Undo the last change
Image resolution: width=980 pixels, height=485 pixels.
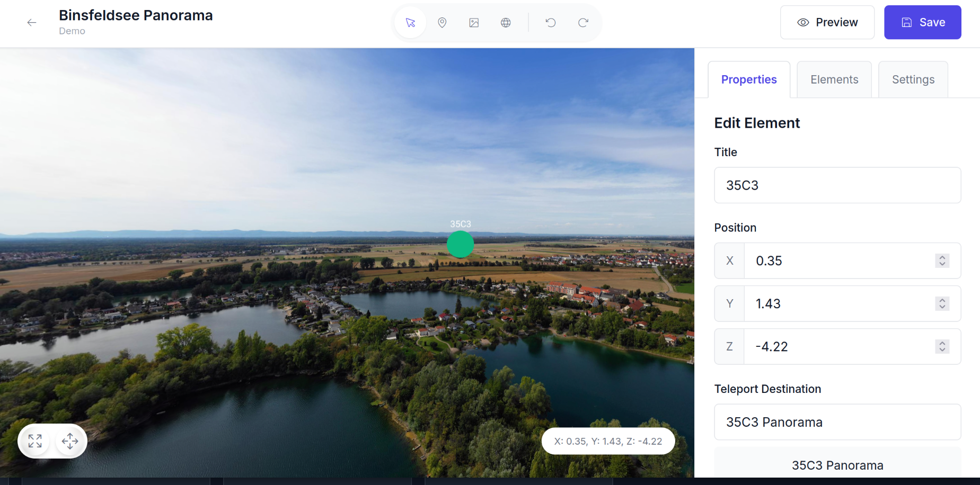[551, 22]
